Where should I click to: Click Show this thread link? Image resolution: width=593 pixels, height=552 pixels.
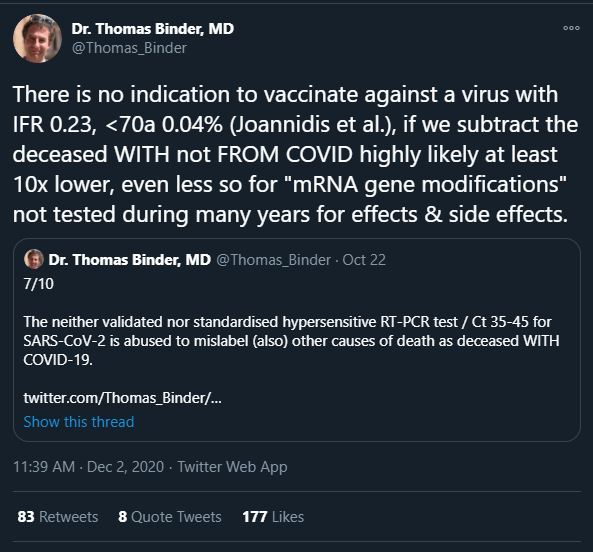point(79,422)
